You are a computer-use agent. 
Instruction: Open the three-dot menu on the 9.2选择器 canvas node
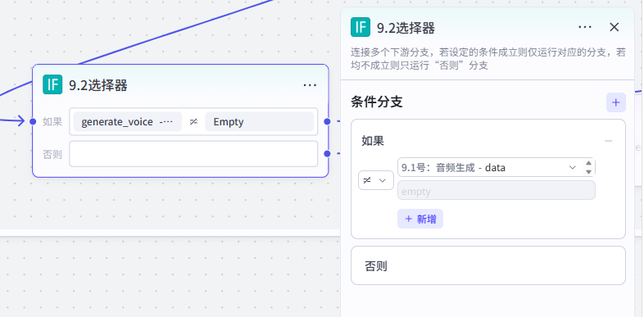tap(310, 85)
